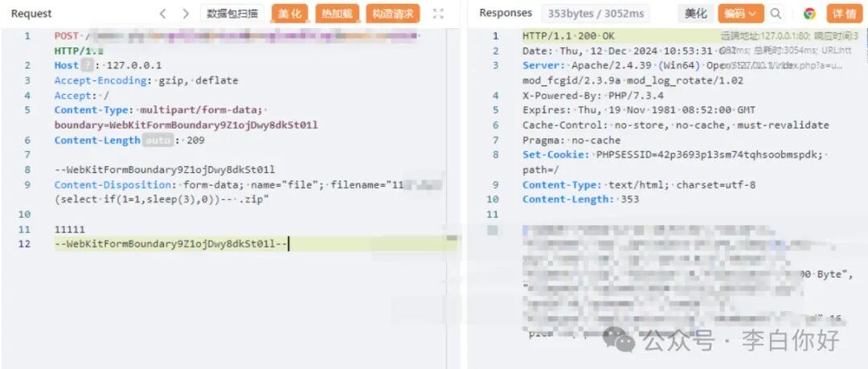Click the Responses 美化 button
The height and width of the screenshot is (369, 868).
pos(696,14)
